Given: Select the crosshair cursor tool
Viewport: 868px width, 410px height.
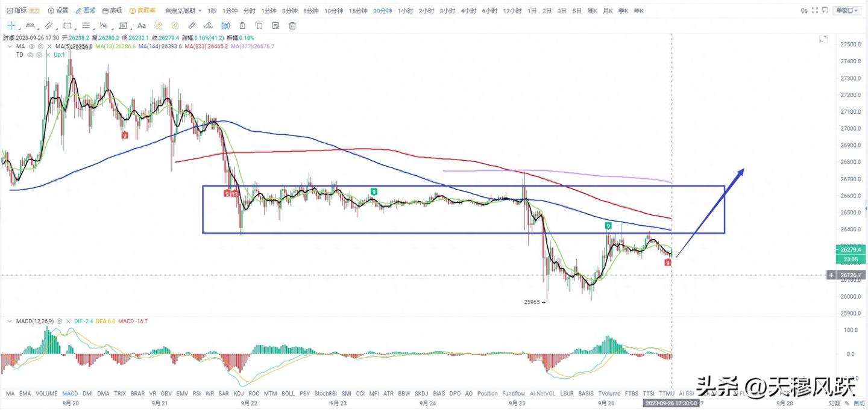Looking at the screenshot, I should coord(11,26).
